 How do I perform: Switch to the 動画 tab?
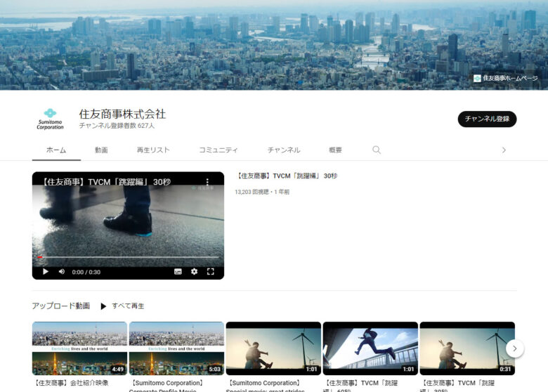tap(101, 150)
